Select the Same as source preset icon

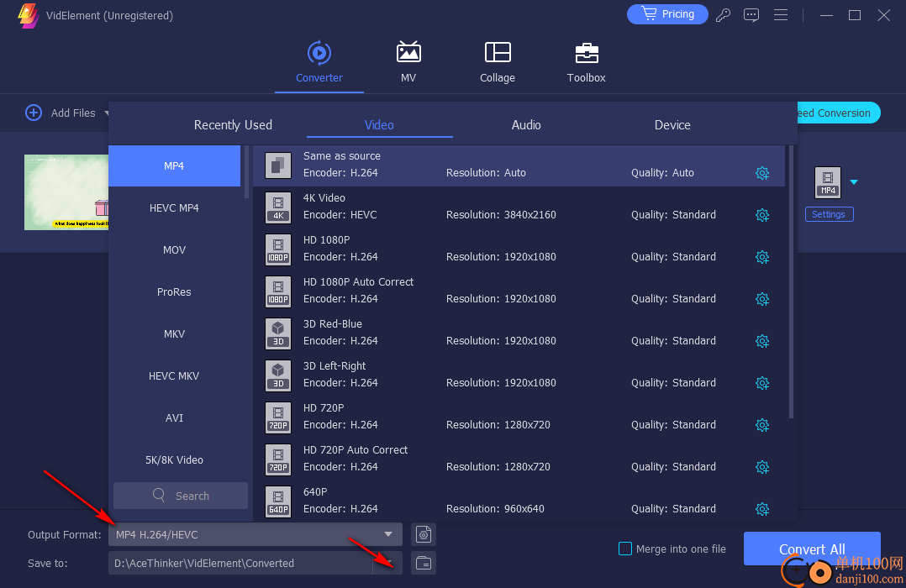click(278, 165)
